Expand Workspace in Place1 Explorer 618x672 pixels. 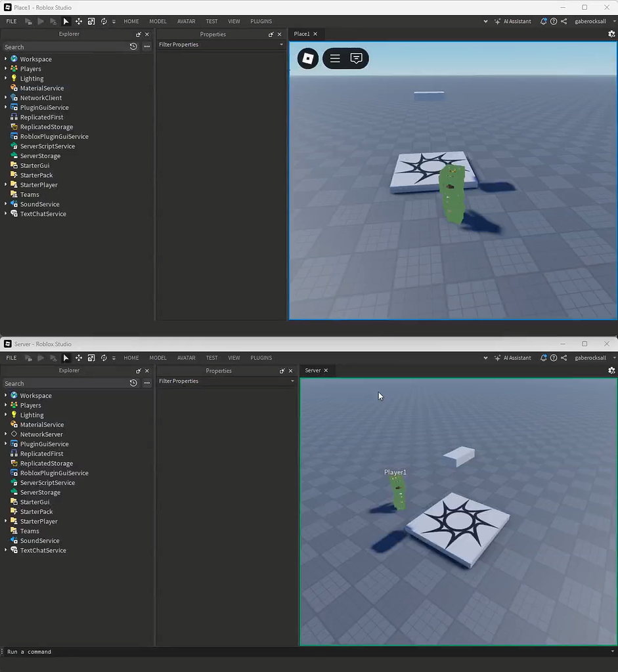(5, 58)
